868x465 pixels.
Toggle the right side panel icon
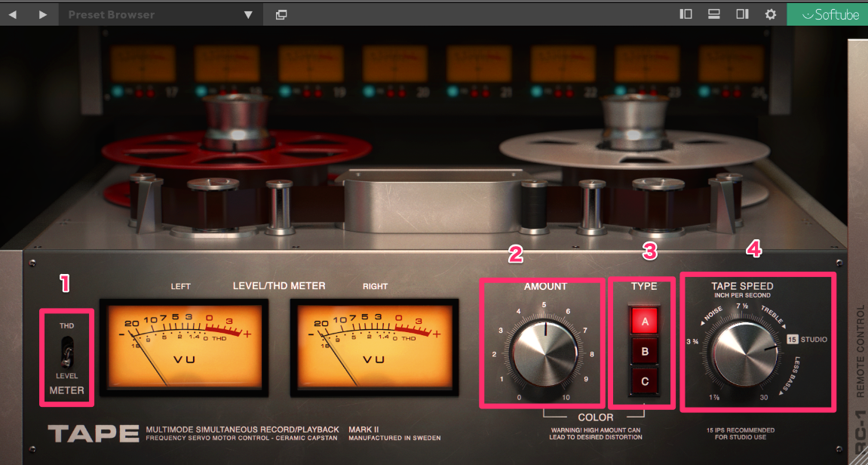(x=742, y=14)
